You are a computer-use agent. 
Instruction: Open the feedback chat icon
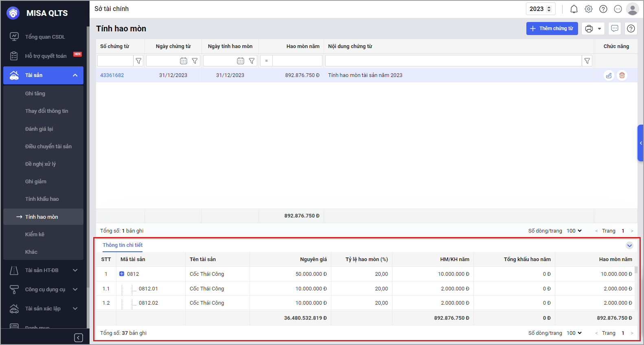coord(615,29)
